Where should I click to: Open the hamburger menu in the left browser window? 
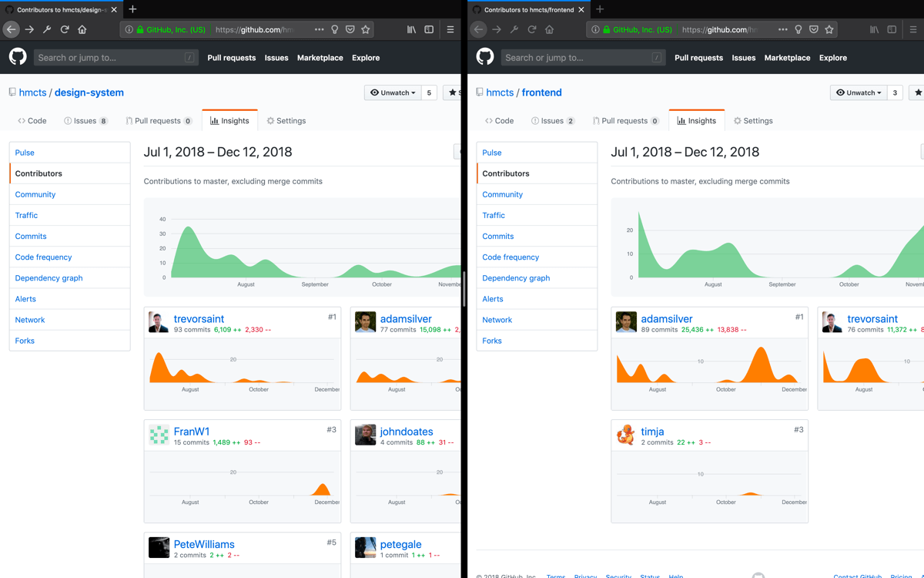coord(450,29)
